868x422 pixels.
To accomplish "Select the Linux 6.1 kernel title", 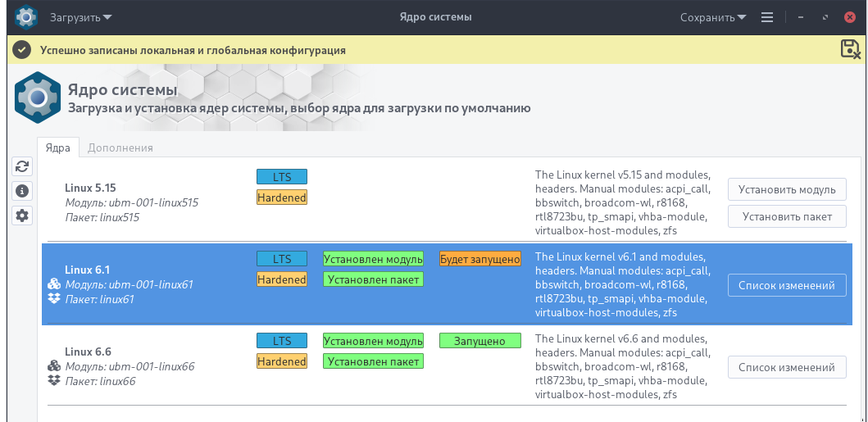I will tap(87, 270).
